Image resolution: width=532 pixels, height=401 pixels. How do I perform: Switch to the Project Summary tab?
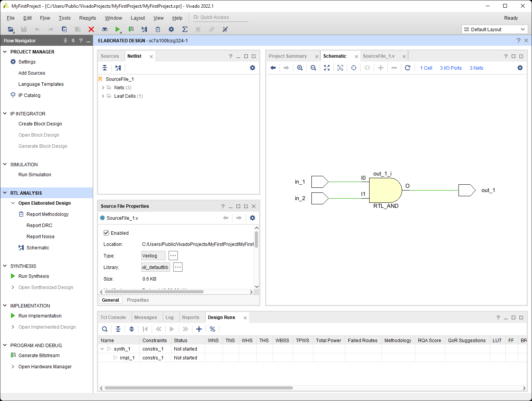click(288, 56)
